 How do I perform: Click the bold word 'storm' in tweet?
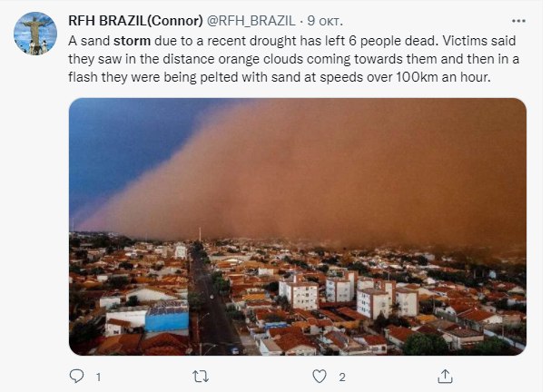pos(132,42)
